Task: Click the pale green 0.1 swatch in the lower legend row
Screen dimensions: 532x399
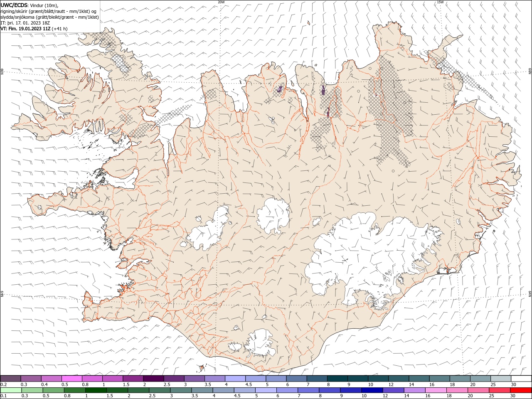Action: pyautogui.click(x=11, y=390)
